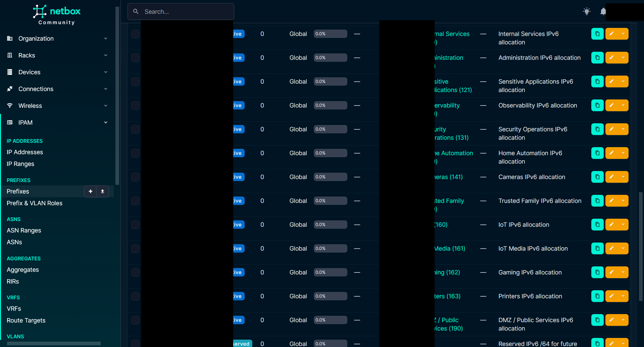The image size is (644, 347).
Task: Open the Cameras (141) VLAN link
Action: 449,177
